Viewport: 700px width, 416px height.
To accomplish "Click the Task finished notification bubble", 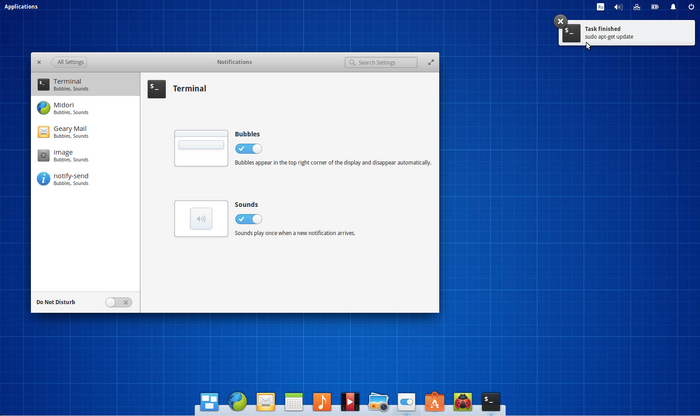I will 630,33.
